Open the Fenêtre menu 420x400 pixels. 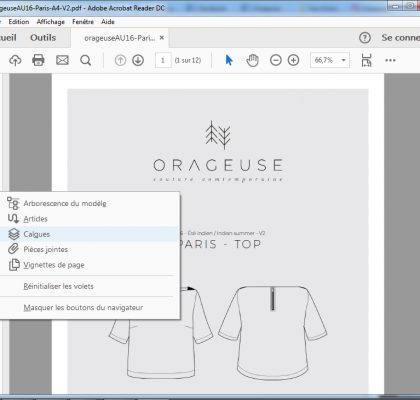[83, 22]
